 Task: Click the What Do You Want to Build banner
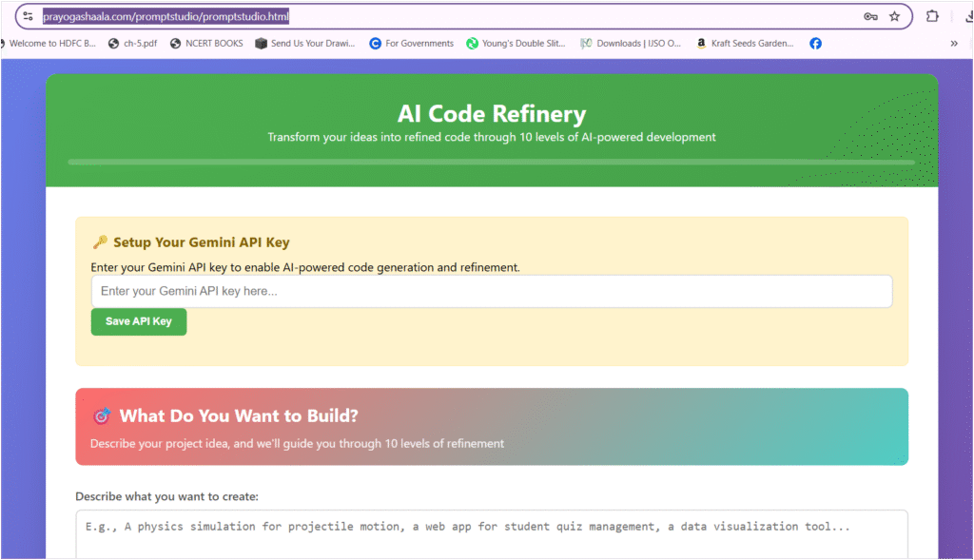pos(491,427)
